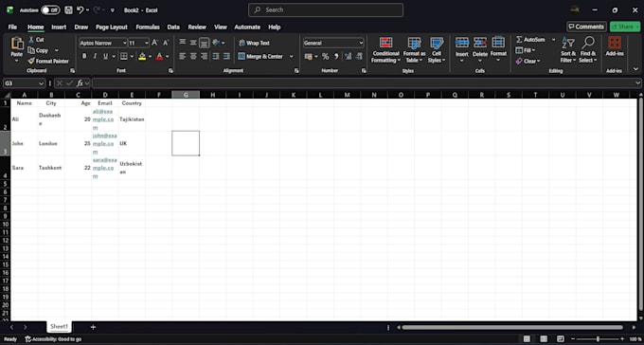The width and height of the screenshot is (644, 345).
Task: Toggle AutoSave switch
Action: coord(50,9)
